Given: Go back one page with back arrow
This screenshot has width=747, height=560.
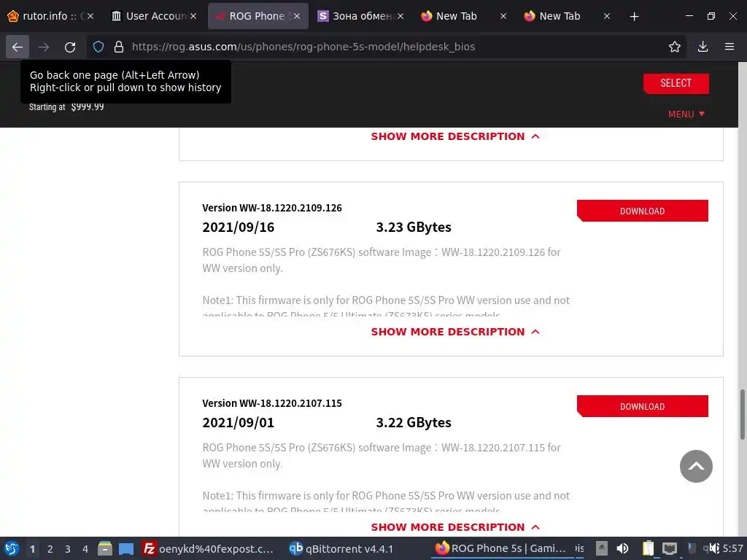Looking at the screenshot, I should [x=18, y=47].
